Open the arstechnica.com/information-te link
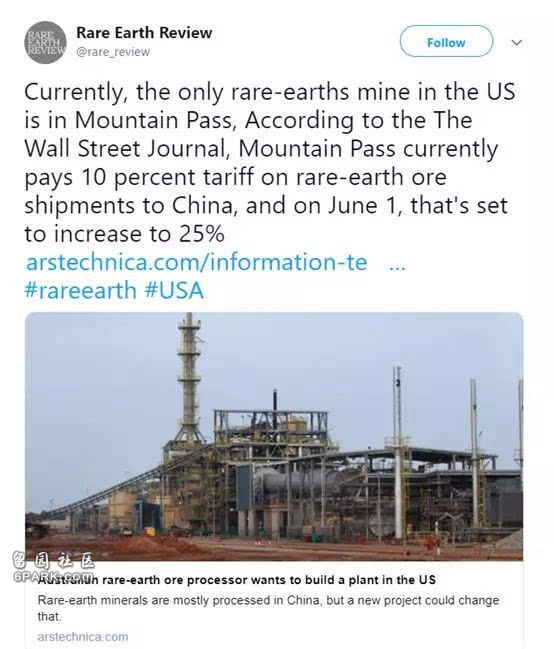Viewport: 554px width, 649px height. 196,262
